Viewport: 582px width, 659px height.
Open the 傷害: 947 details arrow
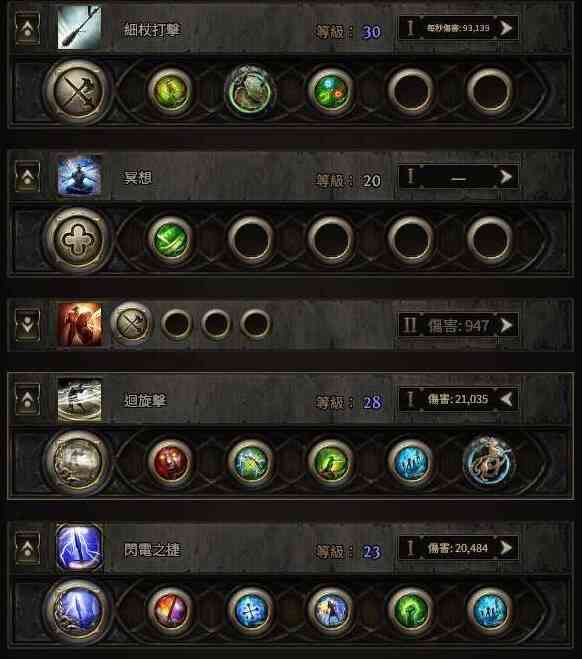506,325
